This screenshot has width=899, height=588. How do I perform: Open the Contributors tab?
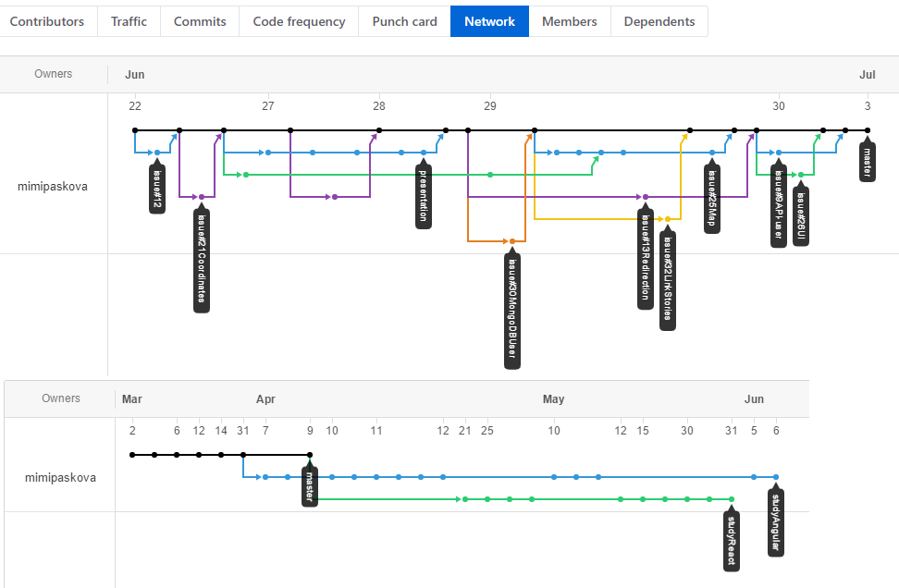46,21
